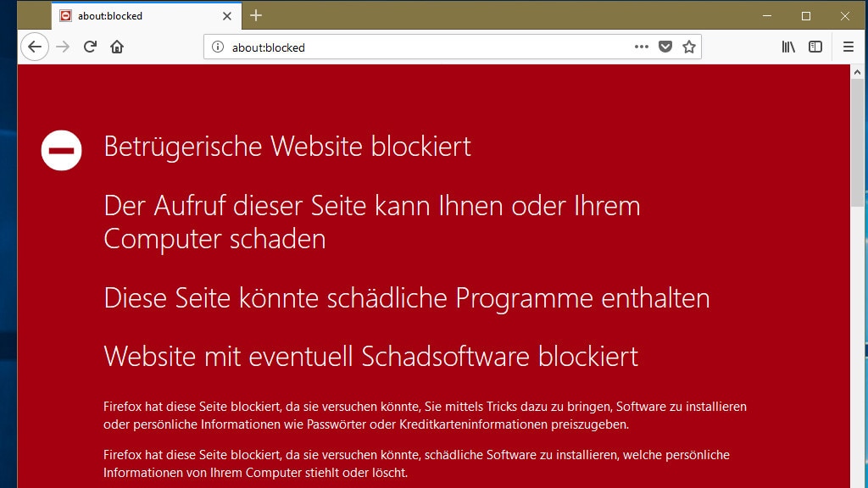The width and height of the screenshot is (868, 488).
Task: Maximize the Firefox window
Action: [806, 16]
